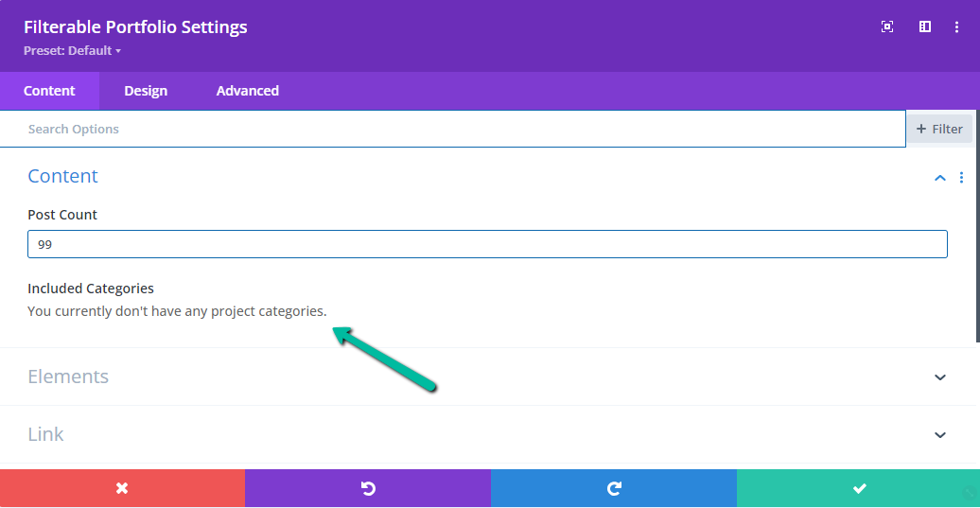Switch to the Design tab
This screenshot has width=980, height=508.
coord(146,91)
